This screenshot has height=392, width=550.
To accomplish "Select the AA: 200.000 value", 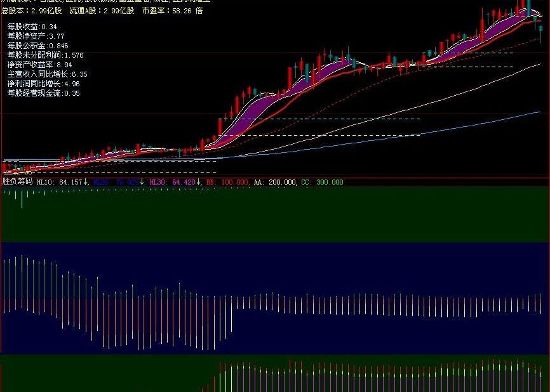I will 276,182.
